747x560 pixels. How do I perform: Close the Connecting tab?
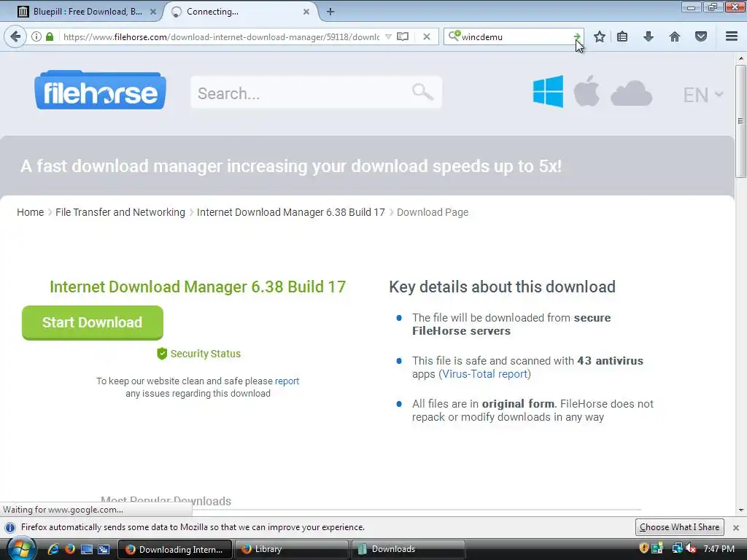click(306, 12)
